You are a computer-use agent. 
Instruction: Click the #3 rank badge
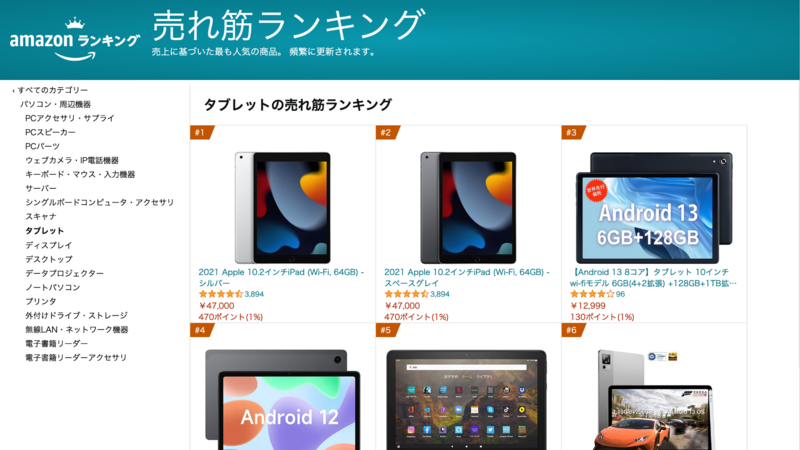coord(572,133)
